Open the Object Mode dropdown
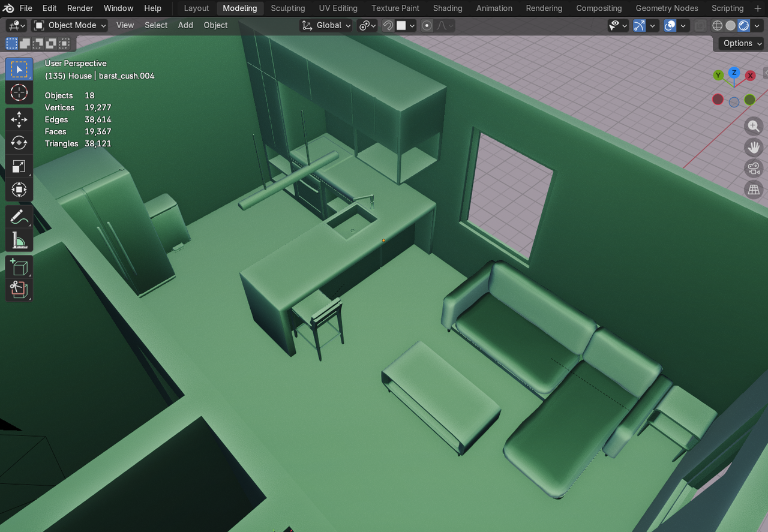 (70, 25)
